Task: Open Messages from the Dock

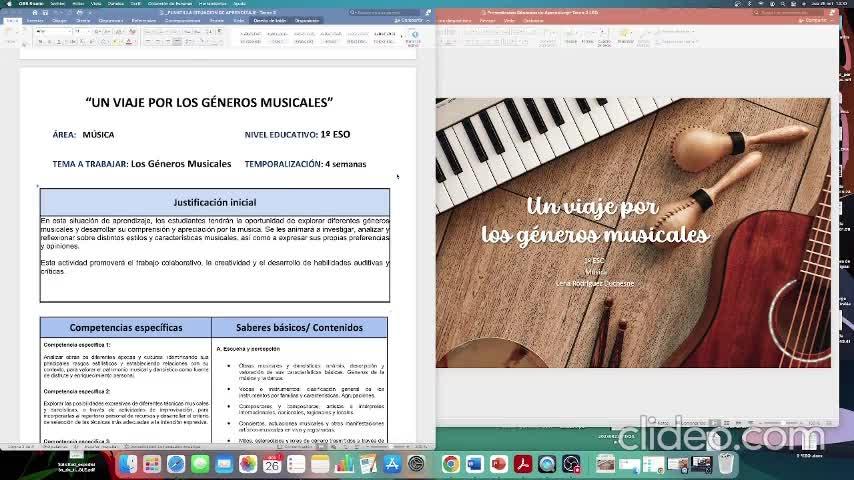Action: tap(200, 464)
